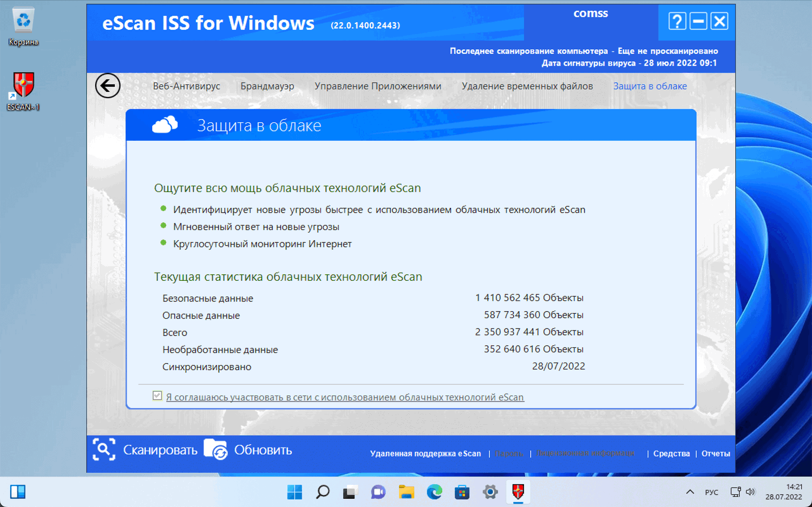Select the ESCAN~1 desktop shortcut
This screenshot has width=812, height=507.
pyautogui.click(x=23, y=91)
